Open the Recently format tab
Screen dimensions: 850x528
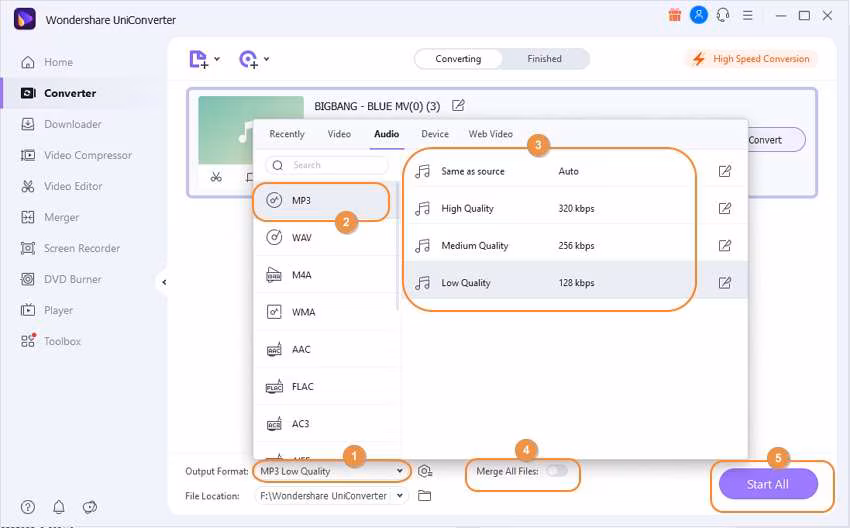coord(287,134)
